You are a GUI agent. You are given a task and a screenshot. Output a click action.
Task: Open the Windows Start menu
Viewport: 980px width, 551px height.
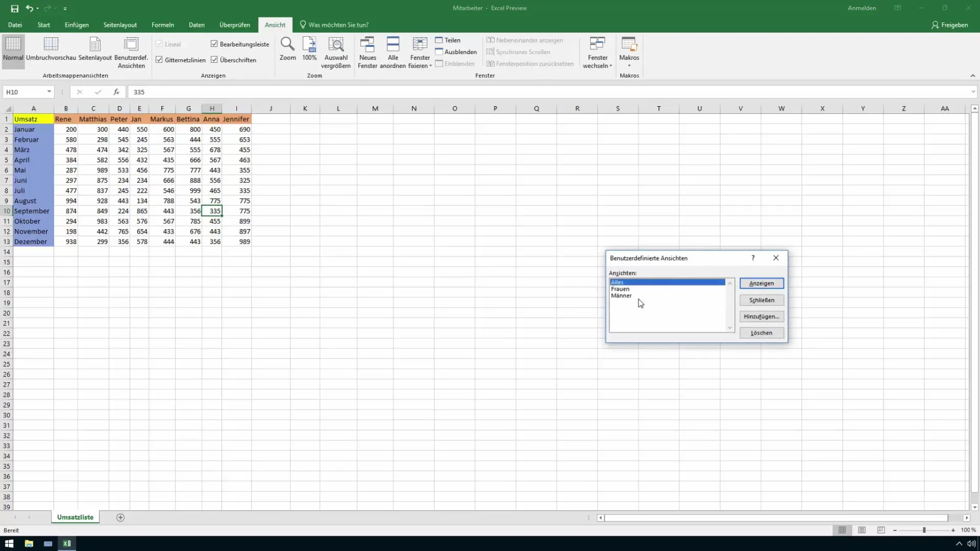coord(9,543)
